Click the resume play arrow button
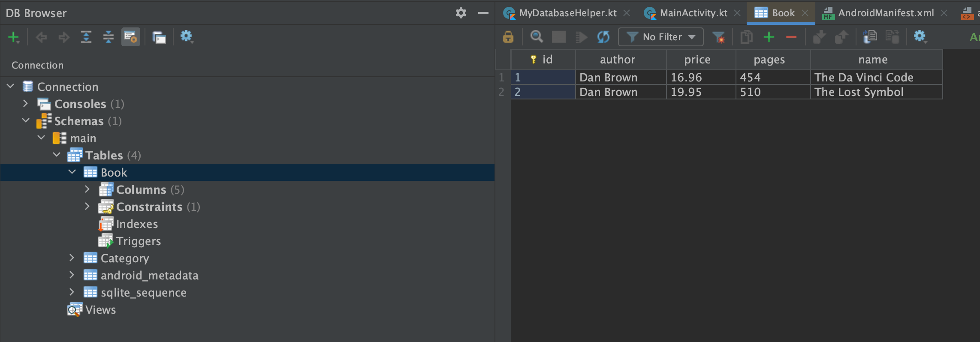Screen dimensions: 980x342 (581, 37)
